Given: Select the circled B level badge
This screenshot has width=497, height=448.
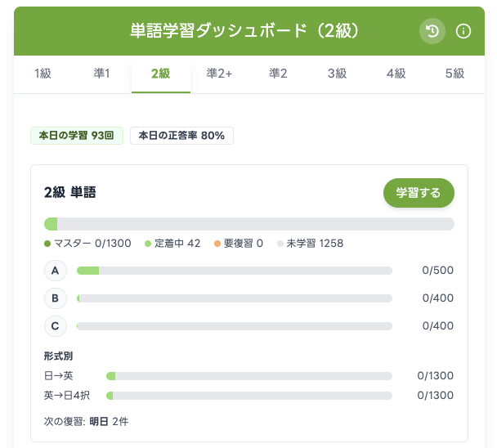Looking at the screenshot, I should coord(55,298).
